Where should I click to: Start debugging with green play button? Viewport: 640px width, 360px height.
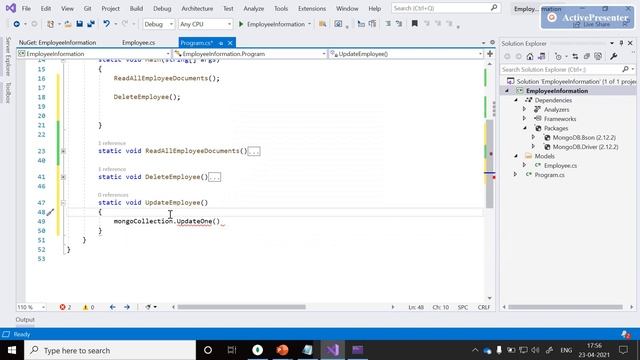click(x=241, y=24)
